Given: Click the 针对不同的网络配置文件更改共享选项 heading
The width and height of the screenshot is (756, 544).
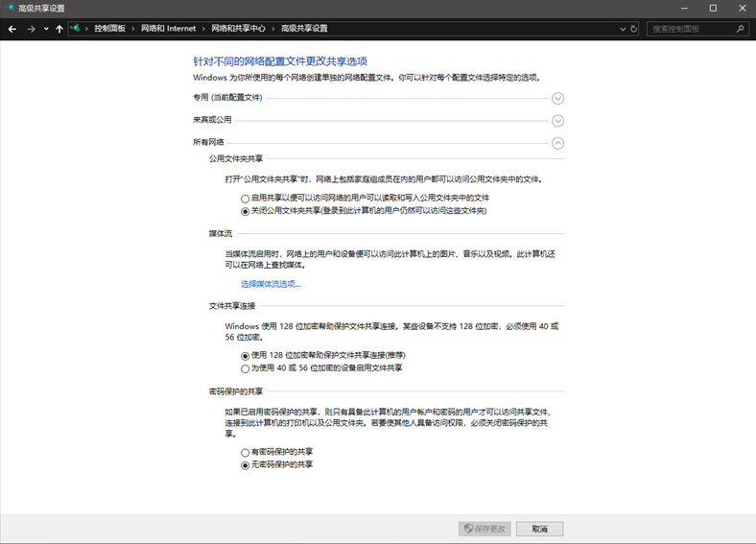Looking at the screenshot, I should [x=280, y=61].
